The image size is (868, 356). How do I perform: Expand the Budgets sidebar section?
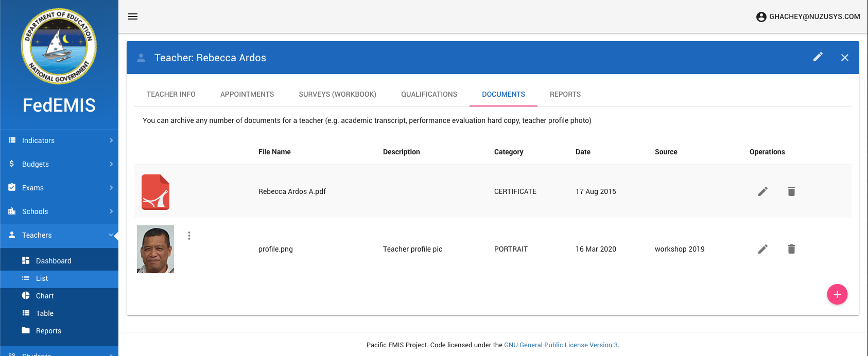(x=59, y=164)
